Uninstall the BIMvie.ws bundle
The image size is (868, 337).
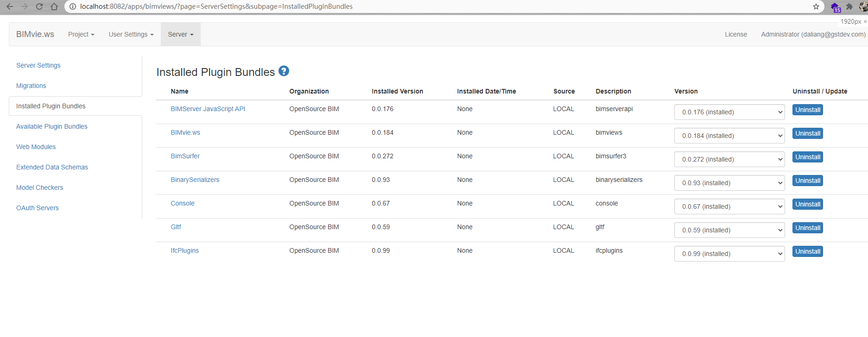point(808,133)
